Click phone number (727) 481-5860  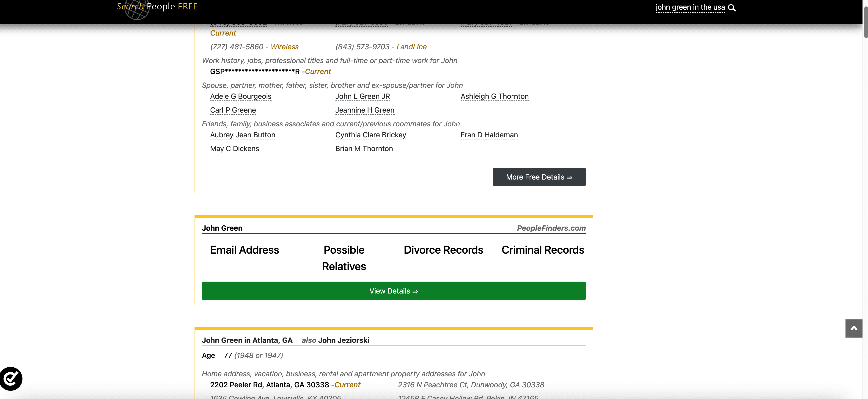(x=236, y=47)
